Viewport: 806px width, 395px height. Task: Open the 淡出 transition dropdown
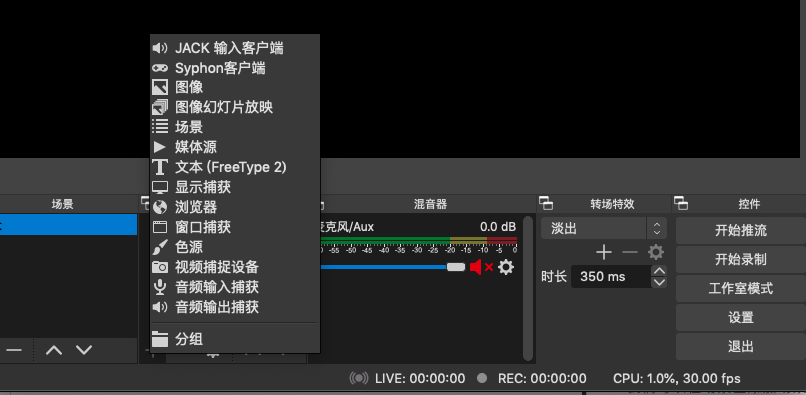[603, 228]
